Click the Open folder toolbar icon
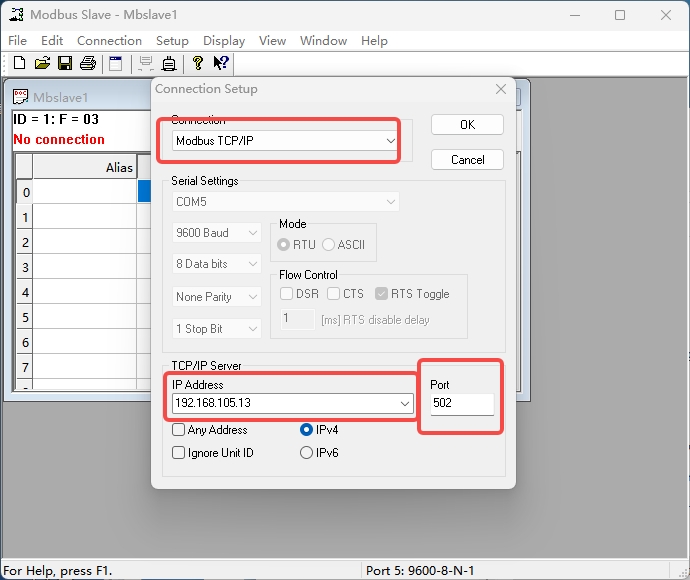 (42, 64)
